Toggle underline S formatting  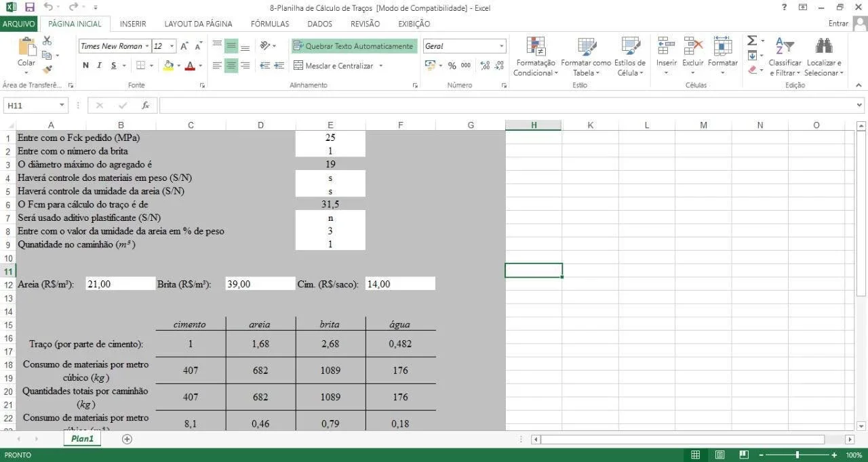click(x=113, y=66)
